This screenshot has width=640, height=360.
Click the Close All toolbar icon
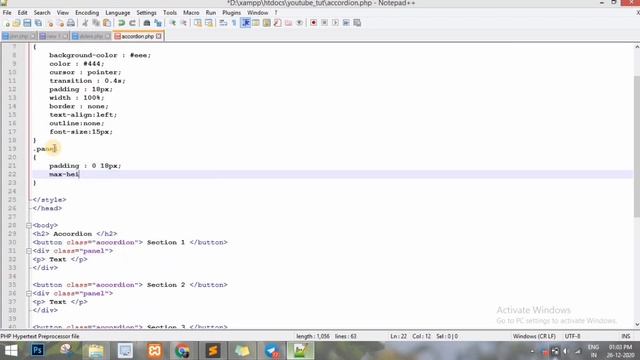(60, 23)
